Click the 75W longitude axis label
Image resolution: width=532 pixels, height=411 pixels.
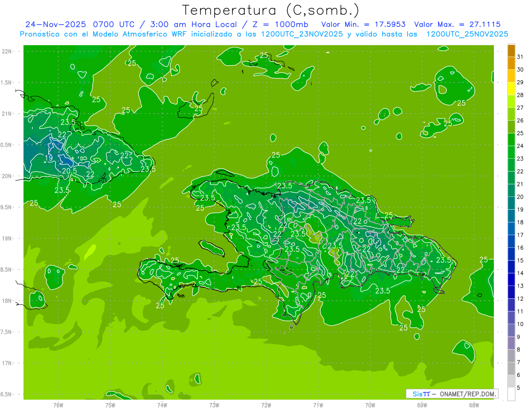coord(110,405)
